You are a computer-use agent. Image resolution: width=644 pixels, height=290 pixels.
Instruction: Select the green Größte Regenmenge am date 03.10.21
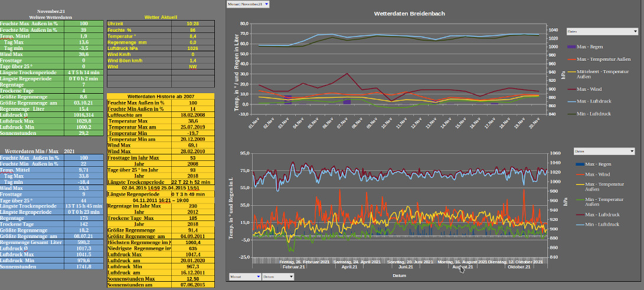point(84,103)
